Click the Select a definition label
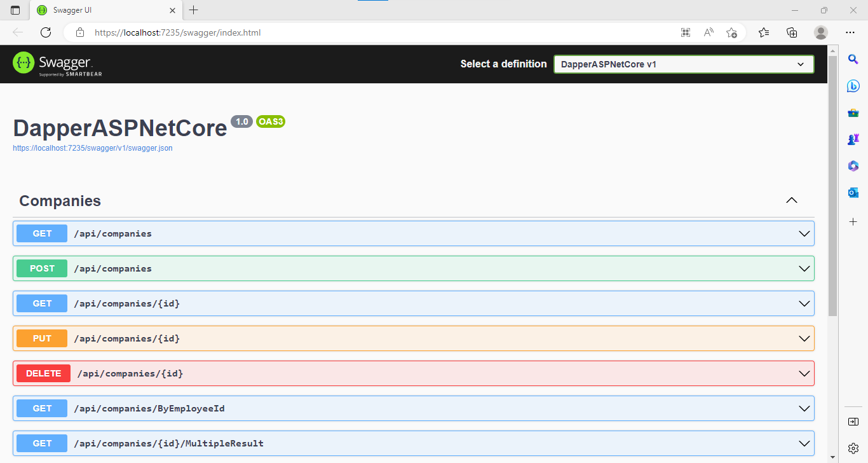 tap(503, 64)
